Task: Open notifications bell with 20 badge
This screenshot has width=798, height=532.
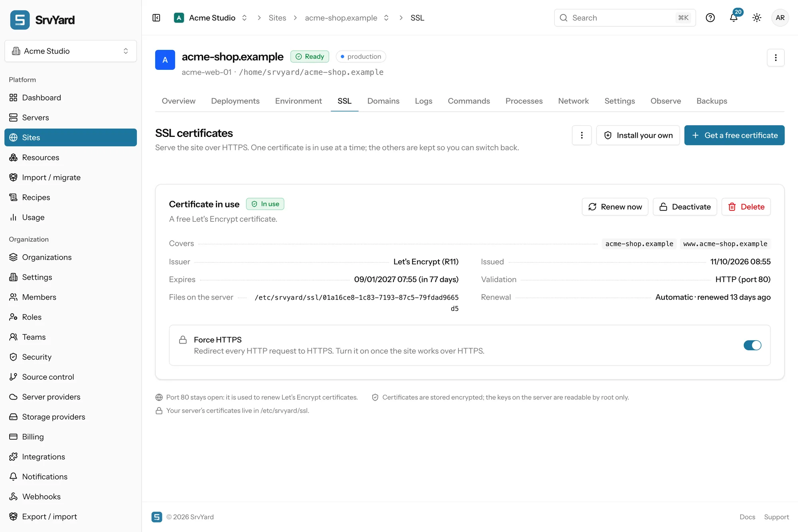Action: coord(734,18)
